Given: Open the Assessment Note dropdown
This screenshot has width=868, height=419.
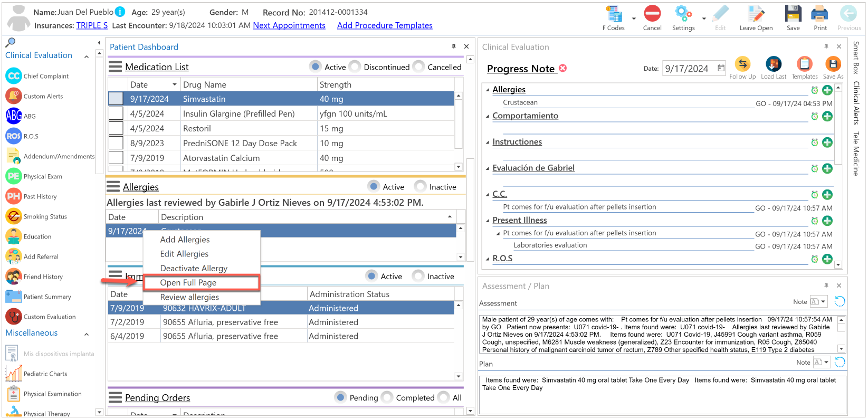Looking at the screenshot, I should [823, 301].
